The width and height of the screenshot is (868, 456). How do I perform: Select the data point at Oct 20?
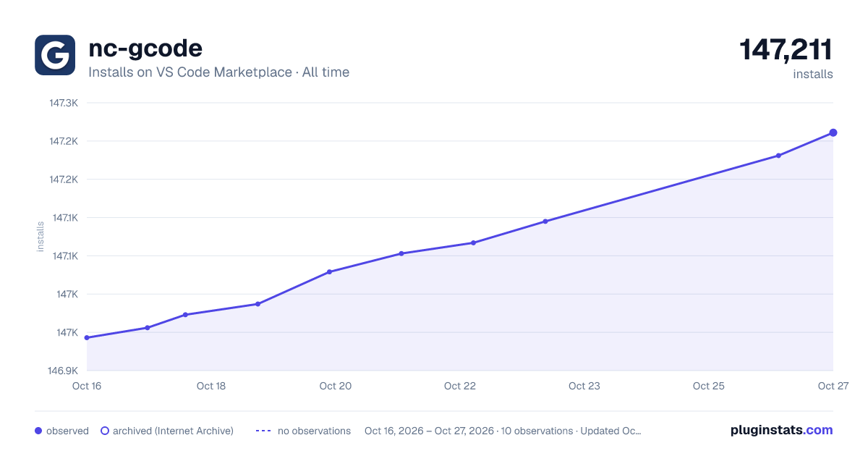(329, 272)
